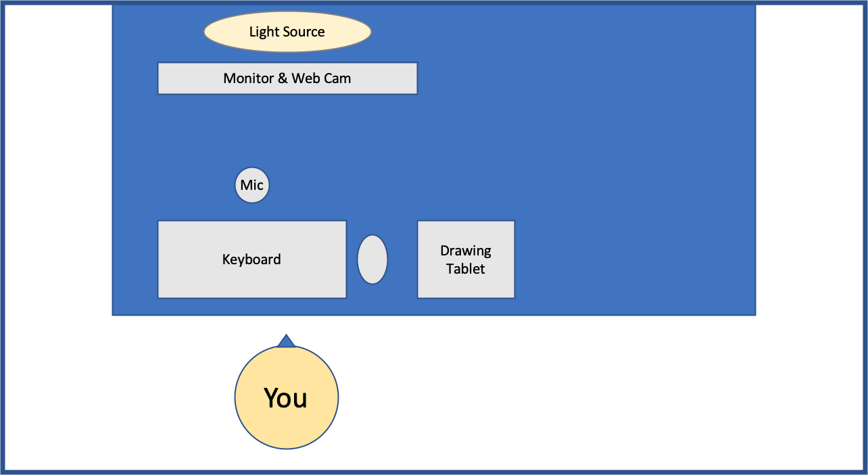This screenshot has width=868, height=475.
Task: Click the "Drawing Tablet" text label
Action: tap(466, 259)
